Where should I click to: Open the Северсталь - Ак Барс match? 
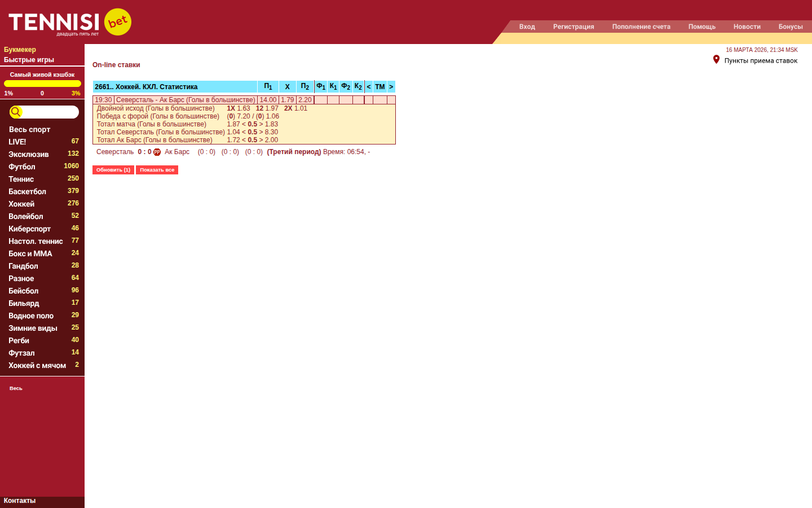[x=186, y=100]
